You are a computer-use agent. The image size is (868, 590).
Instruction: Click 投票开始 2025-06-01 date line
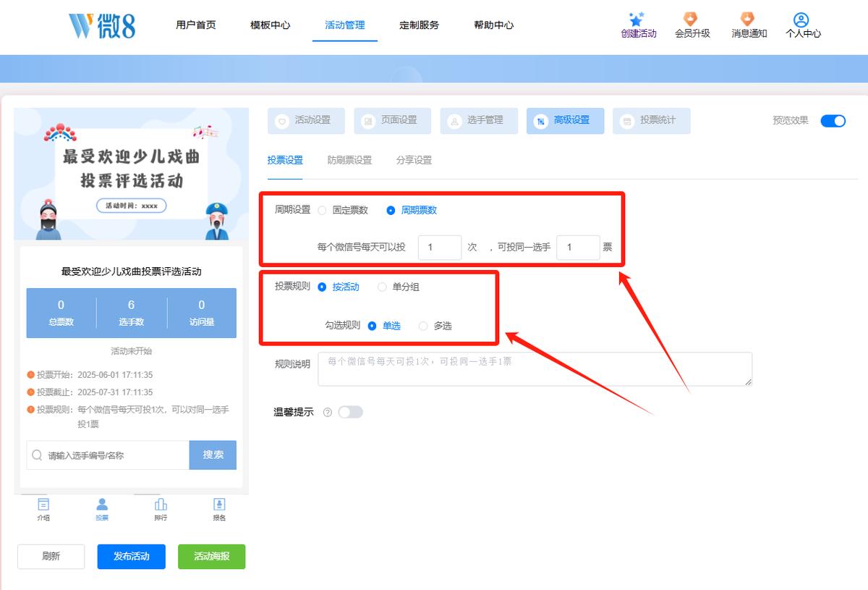[90, 375]
